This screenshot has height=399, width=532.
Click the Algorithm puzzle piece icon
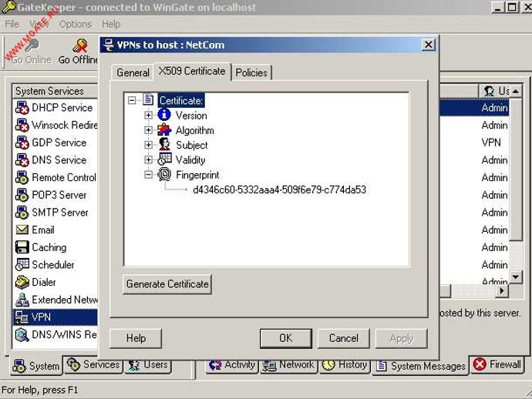164,130
